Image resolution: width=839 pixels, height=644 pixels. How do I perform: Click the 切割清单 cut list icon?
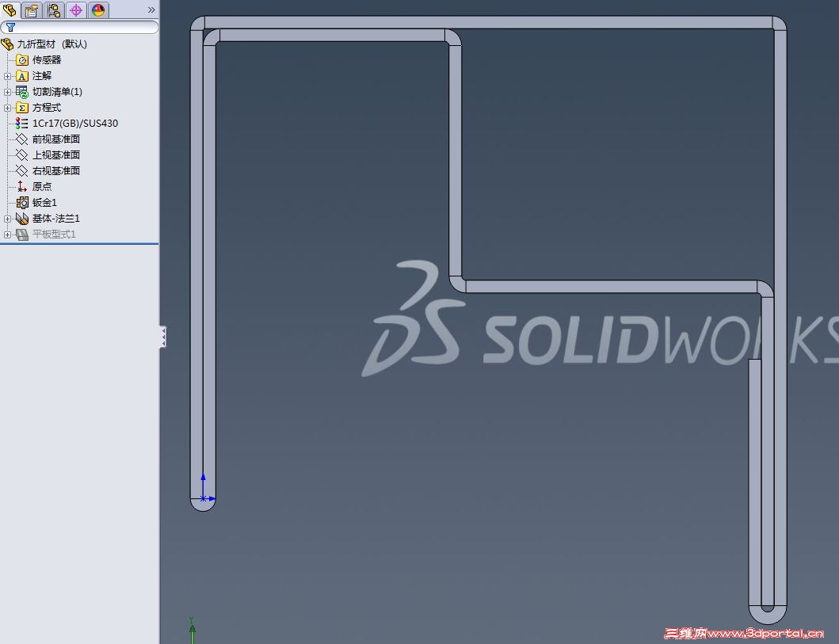pos(22,91)
